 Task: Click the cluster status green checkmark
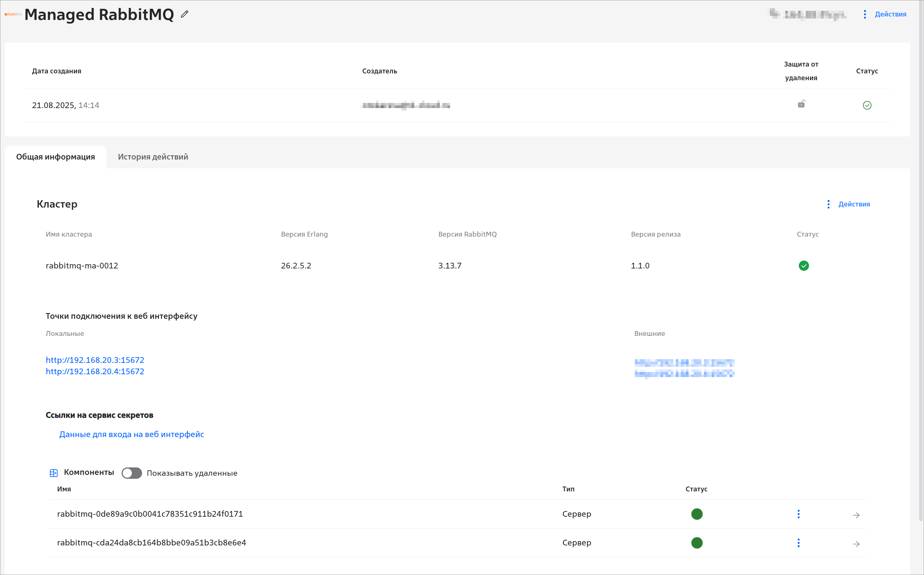(x=803, y=265)
